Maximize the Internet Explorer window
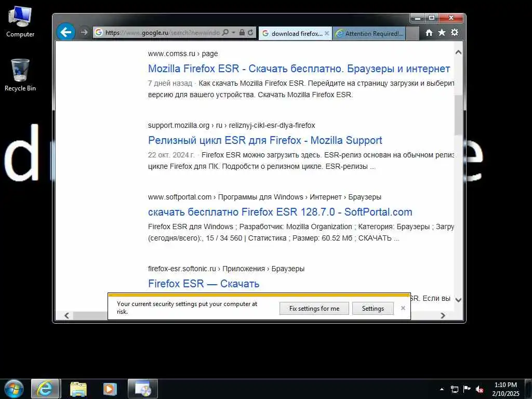Screen dimensions: 532x399 [x=432, y=18]
